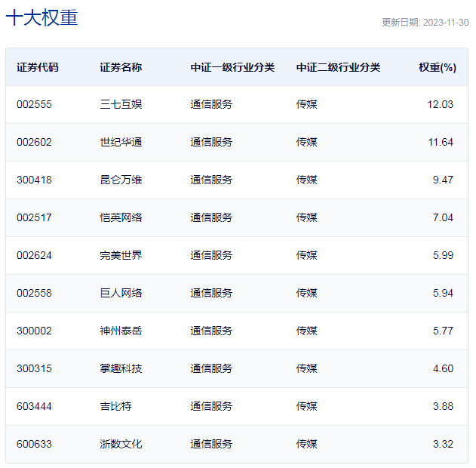The height and width of the screenshot is (468, 476).
Task: Select security code 002555
Action: pos(34,104)
